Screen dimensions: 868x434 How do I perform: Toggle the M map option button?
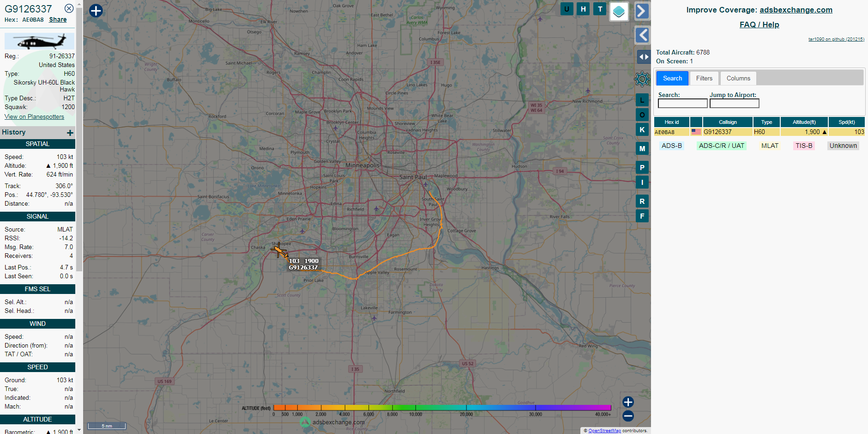[x=642, y=148]
